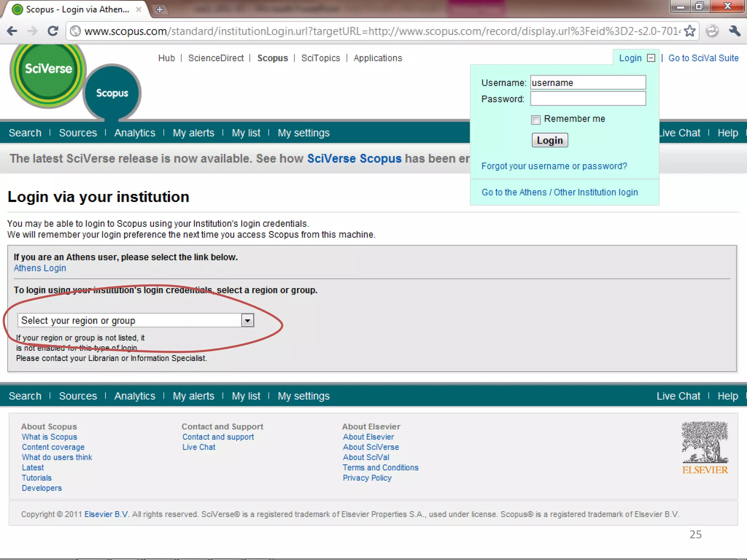Click the Elsevier tree logo
Screen dimensions: 747x560
click(705, 448)
